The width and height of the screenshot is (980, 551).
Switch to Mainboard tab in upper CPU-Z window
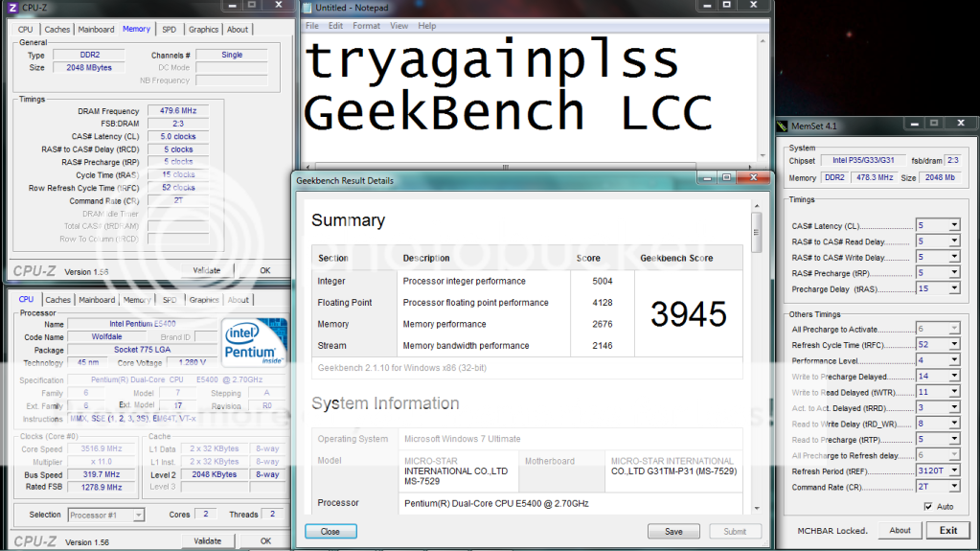point(96,30)
